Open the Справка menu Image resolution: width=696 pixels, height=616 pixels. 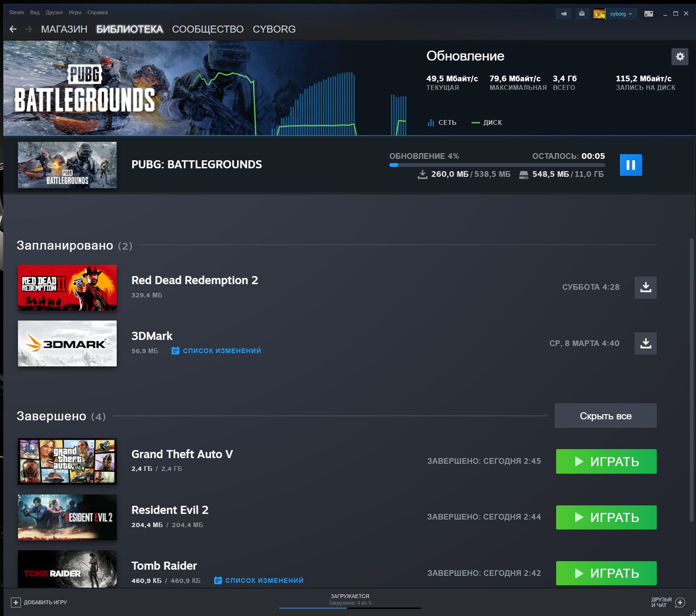97,12
